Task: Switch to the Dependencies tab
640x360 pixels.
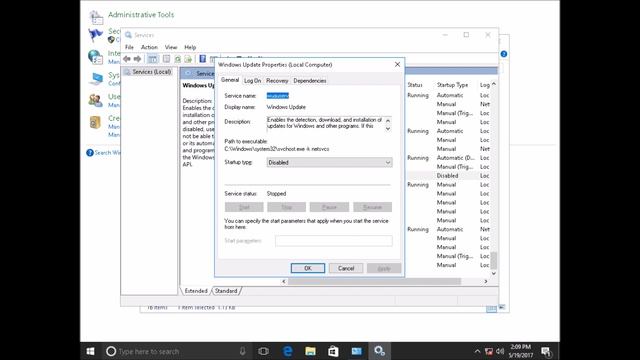Action: point(310,81)
